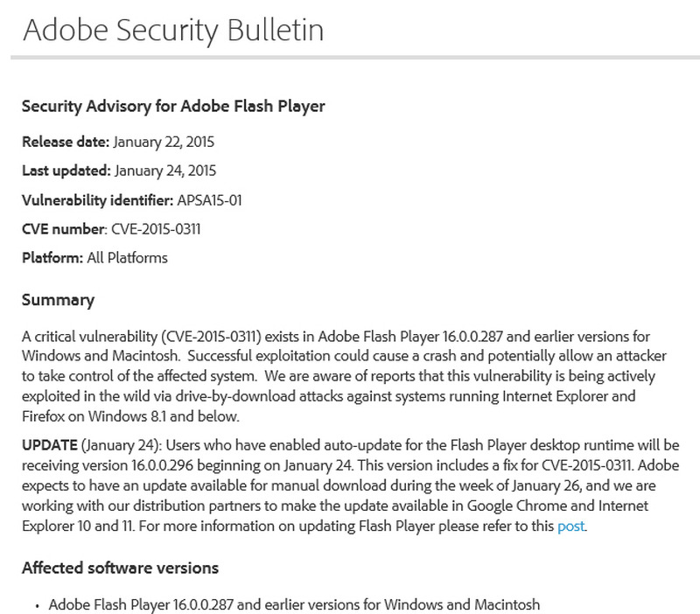Click the "Last updated:" label
Screen dimensions: 700x614
point(66,171)
